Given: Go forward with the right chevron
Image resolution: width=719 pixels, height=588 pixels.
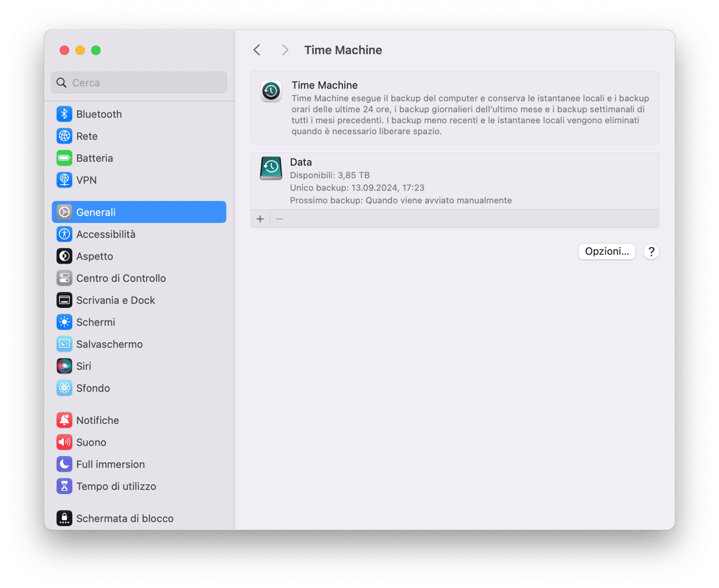Looking at the screenshot, I should 285,50.
